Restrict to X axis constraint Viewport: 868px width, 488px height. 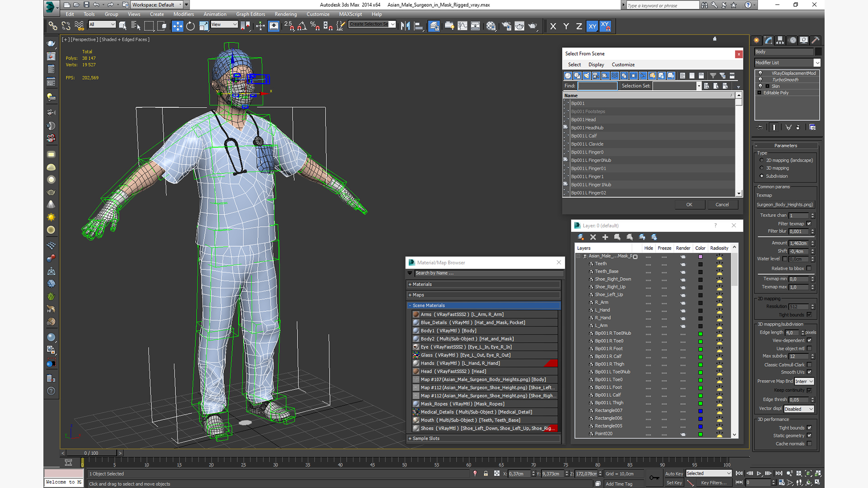tap(553, 26)
